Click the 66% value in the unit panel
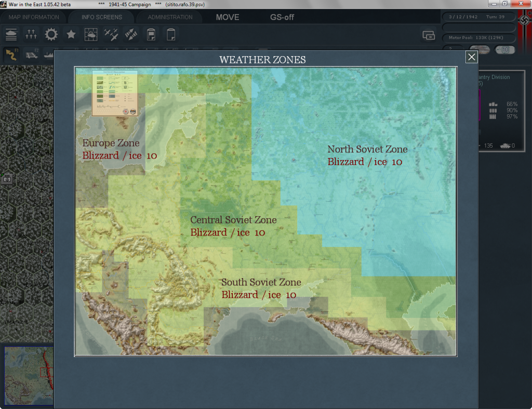532x409 pixels. coord(512,104)
